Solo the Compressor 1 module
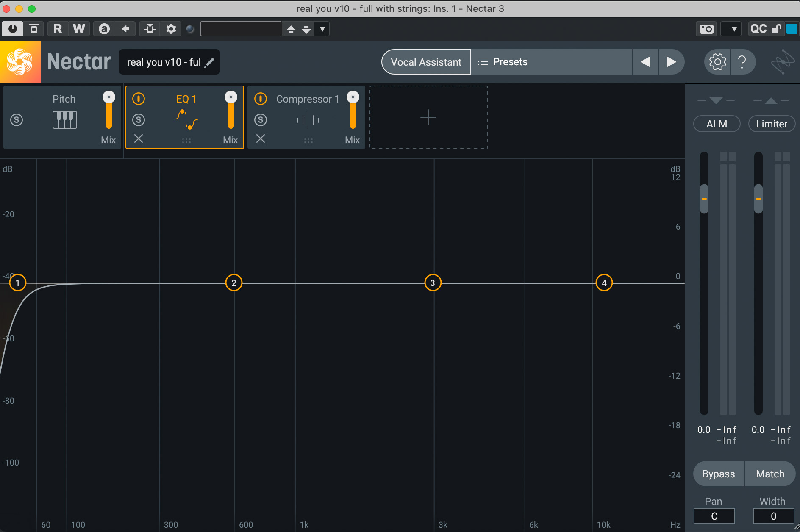Viewport: 800px width, 532px height. tap(261, 120)
